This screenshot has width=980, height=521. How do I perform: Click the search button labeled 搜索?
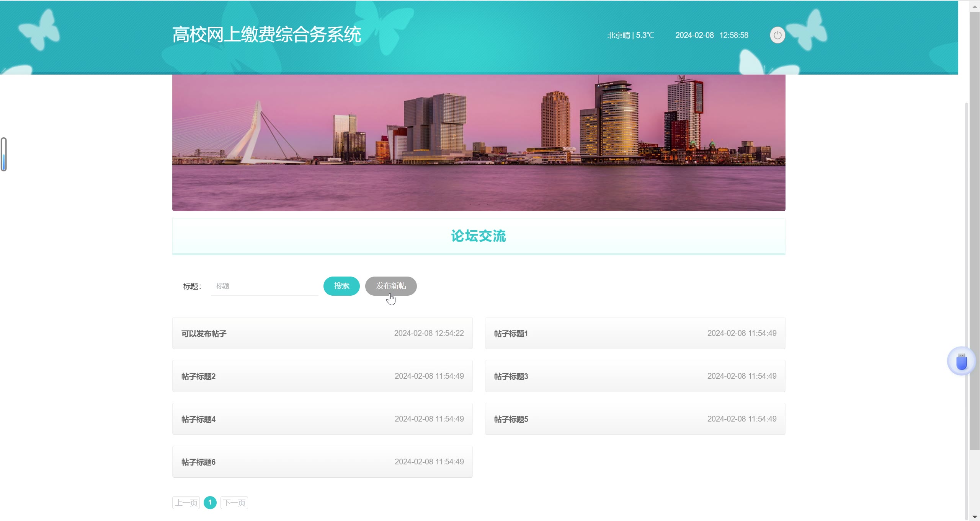pos(341,286)
